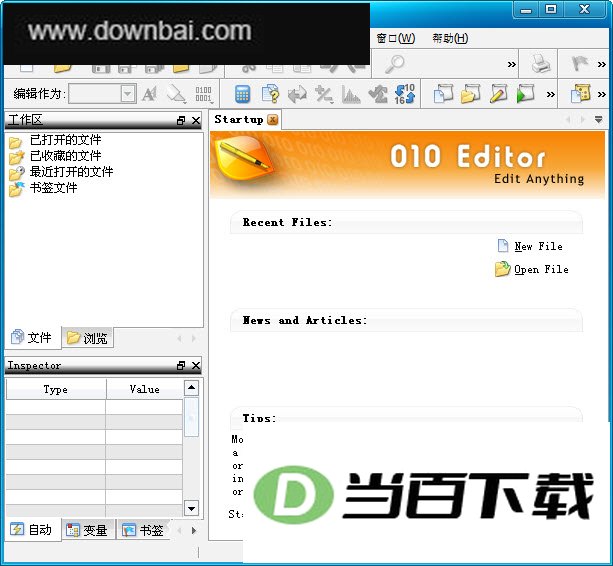Image resolution: width=613 pixels, height=566 pixels.
Task: Select the highlighter pen icon
Action: 176,94
